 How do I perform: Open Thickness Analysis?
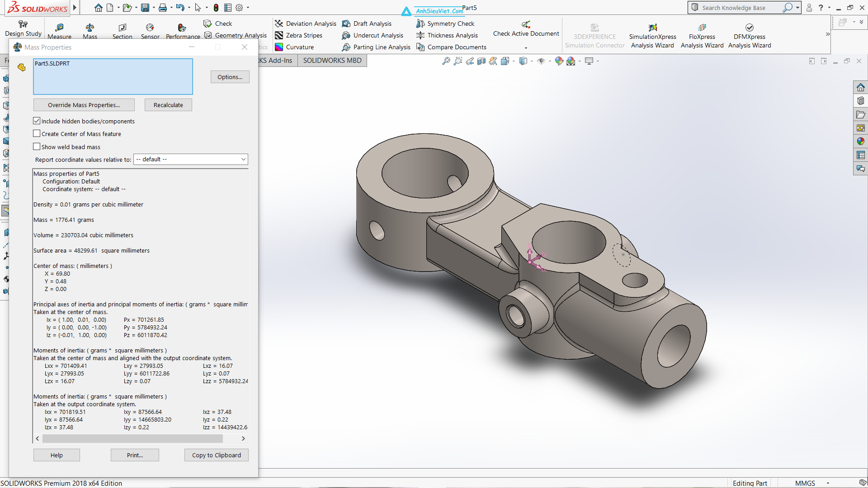[447, 35]
